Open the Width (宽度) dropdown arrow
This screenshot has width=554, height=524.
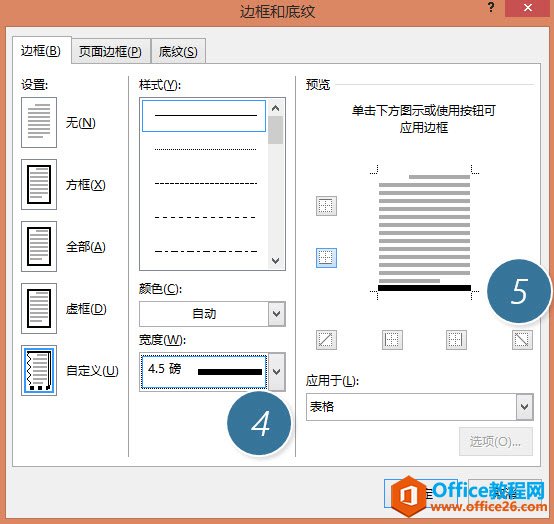click(x=277, y=372)
